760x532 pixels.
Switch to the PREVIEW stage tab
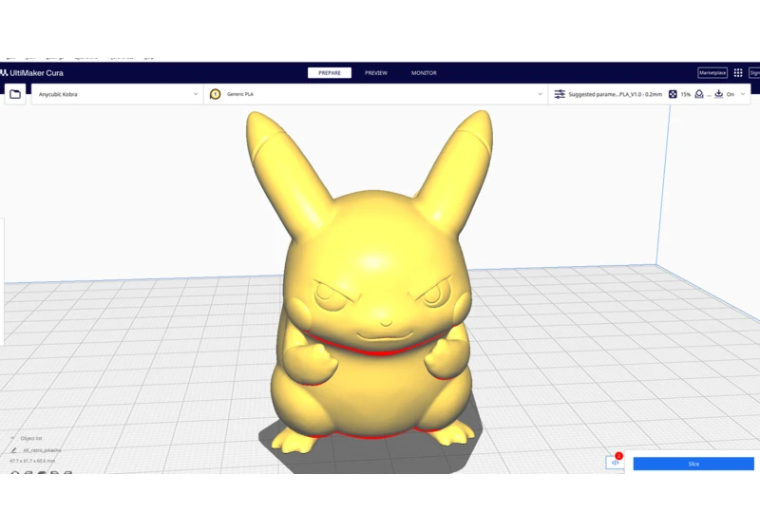pos(376,73)
